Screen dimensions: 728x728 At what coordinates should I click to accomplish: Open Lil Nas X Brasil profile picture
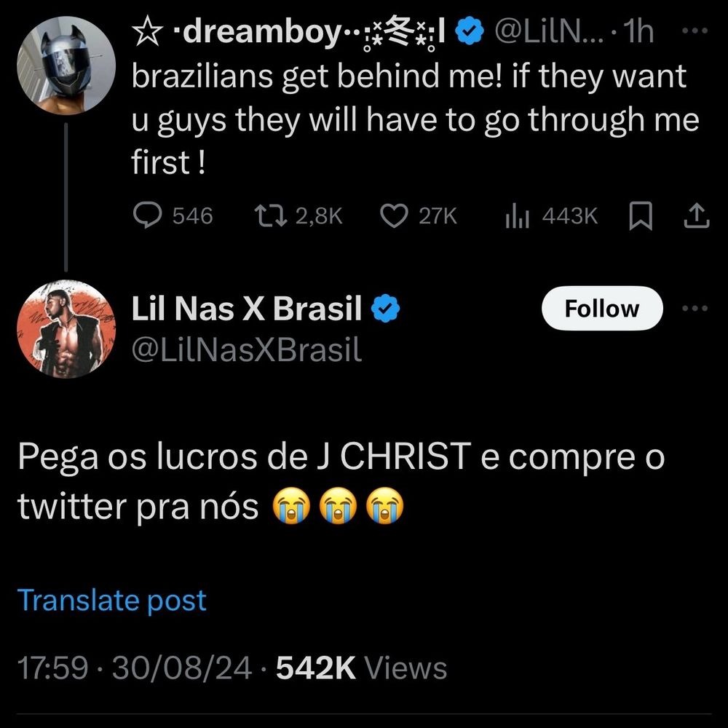(x=66, y=329)
